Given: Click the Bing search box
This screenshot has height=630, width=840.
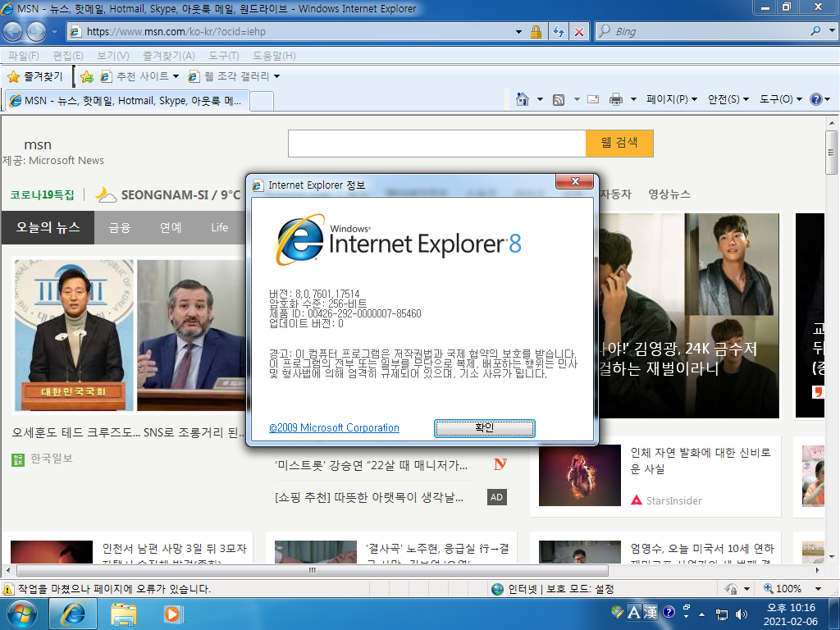Looking at the screenshot, I should [709, 31].
